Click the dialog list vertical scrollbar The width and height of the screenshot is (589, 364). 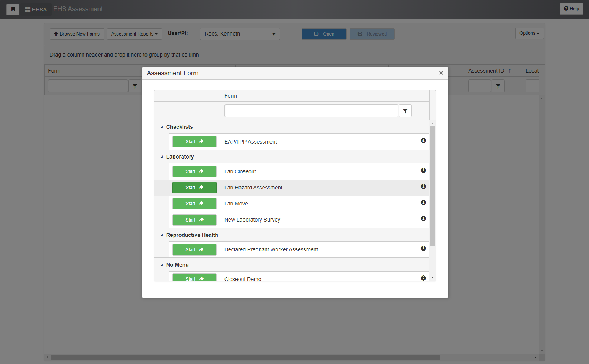click(433, 186)
